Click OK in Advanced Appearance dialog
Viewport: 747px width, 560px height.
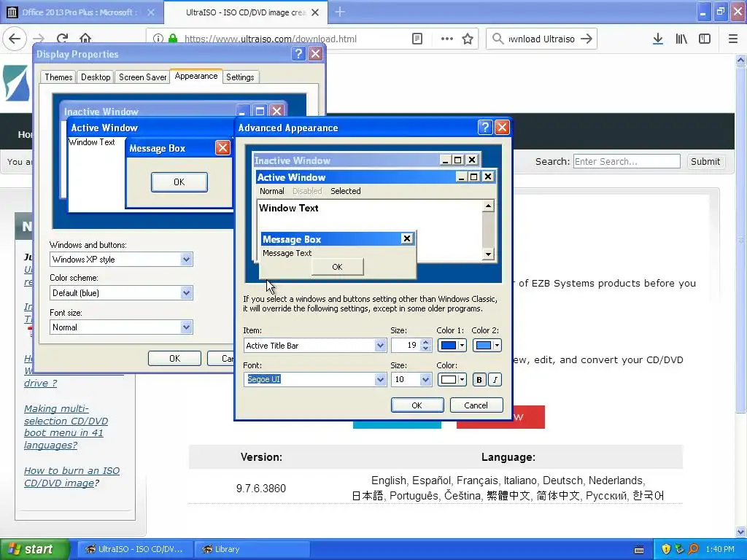tap(417, 405)
